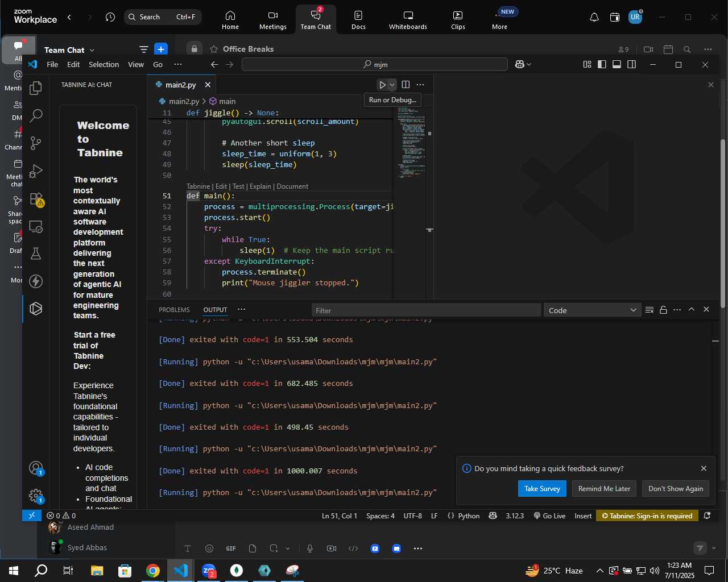Open the Accounts icon in activity bar
Image resolution: width=728 pixels, height=582 pixels.
[x=36, y=468]
